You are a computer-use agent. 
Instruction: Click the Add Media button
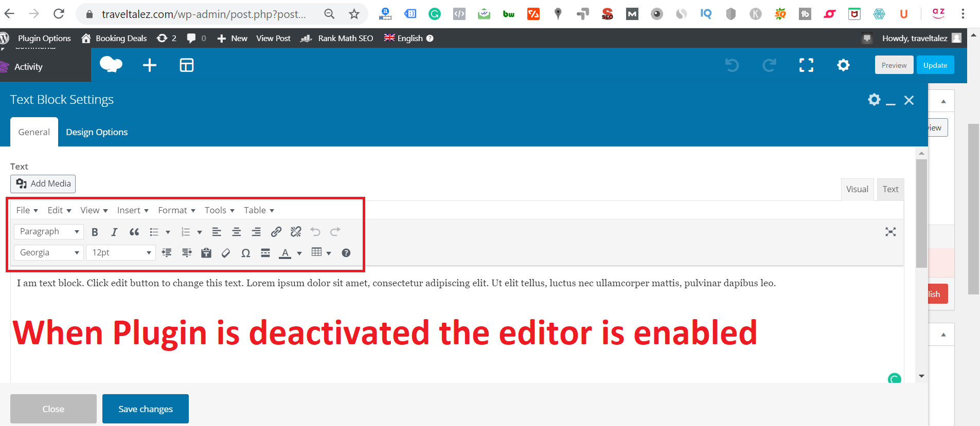point(43,184)
